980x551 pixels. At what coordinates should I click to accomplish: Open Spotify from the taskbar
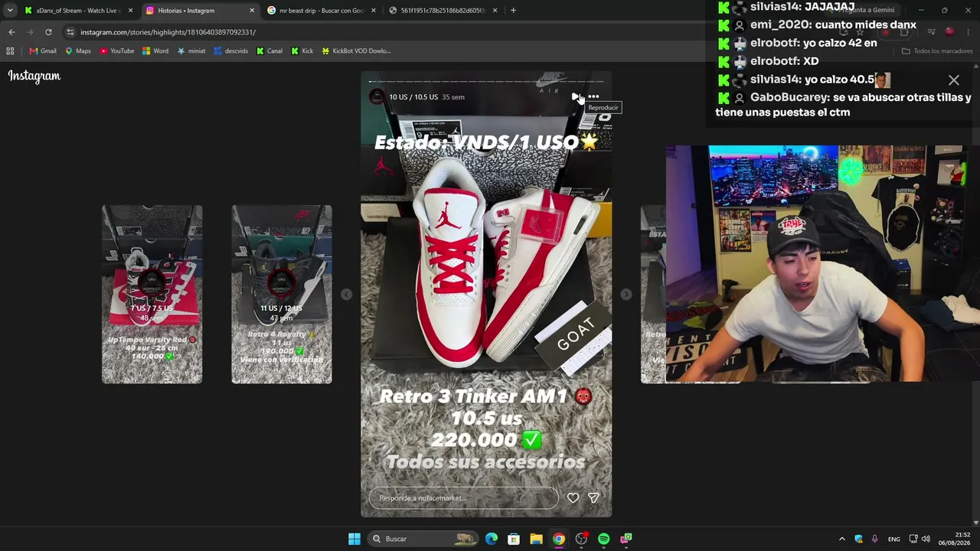tap(603, 539)
